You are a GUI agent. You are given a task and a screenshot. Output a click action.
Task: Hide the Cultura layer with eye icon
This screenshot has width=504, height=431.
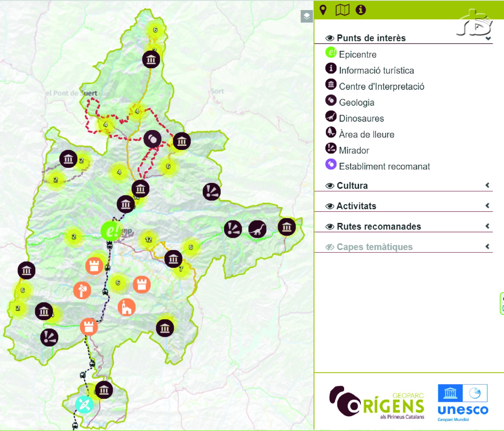[x=330, y=186]
